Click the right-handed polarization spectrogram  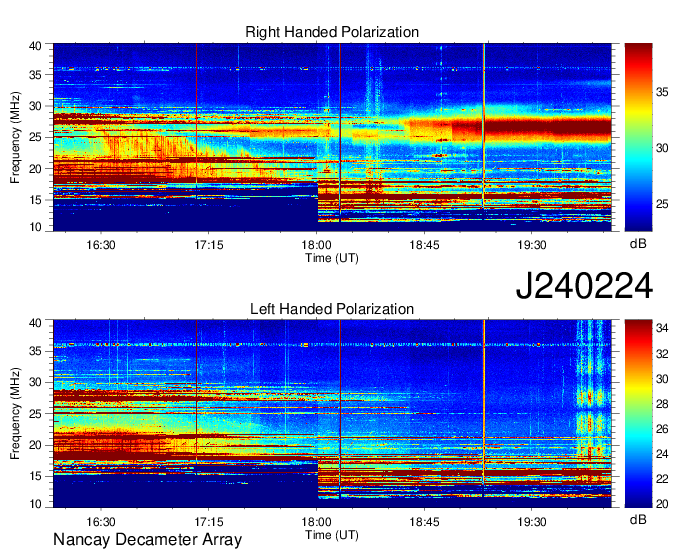pos(332,137)
